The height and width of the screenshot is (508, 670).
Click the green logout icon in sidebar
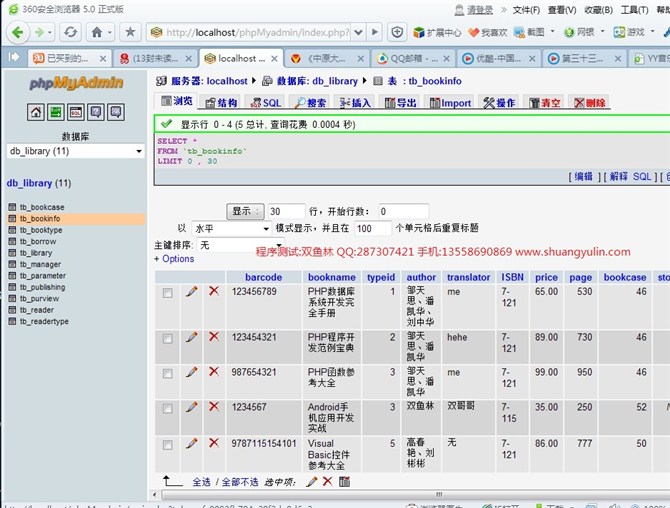point(56,112)
